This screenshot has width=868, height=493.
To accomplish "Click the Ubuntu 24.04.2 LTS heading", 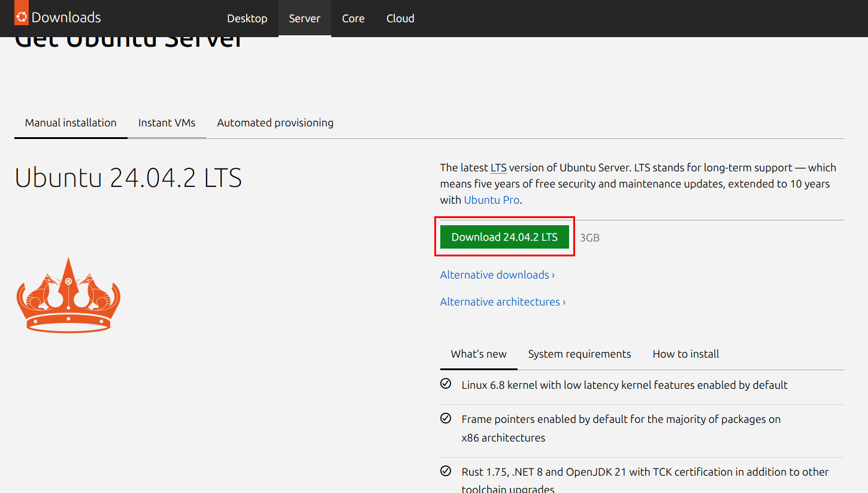I will tap(128, 178).
